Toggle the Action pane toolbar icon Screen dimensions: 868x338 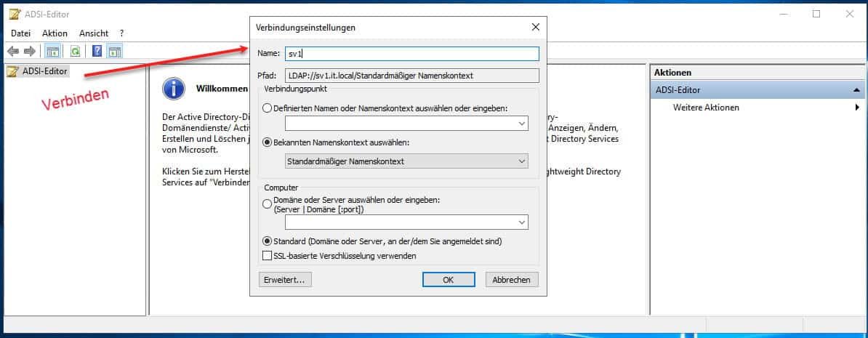pos(115,52)
